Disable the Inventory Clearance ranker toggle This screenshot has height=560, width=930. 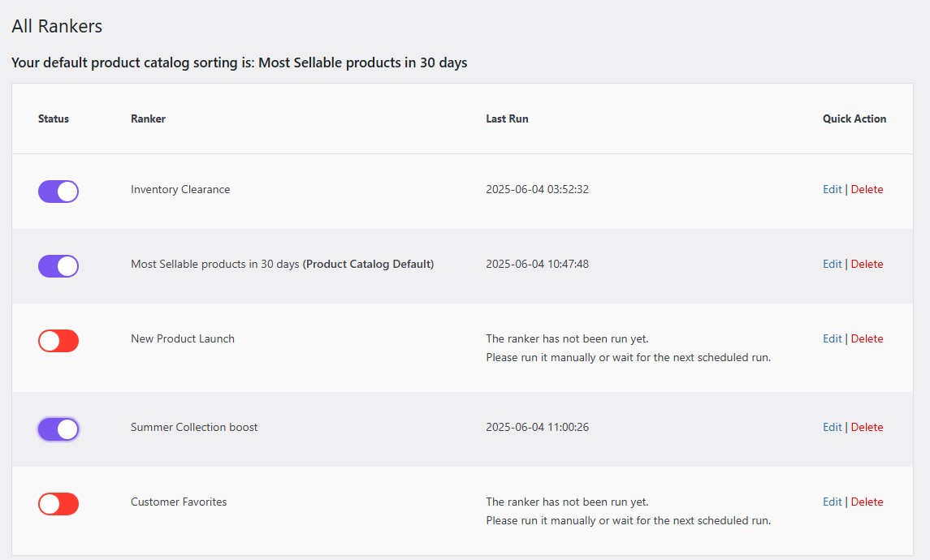tap(58, 192)
